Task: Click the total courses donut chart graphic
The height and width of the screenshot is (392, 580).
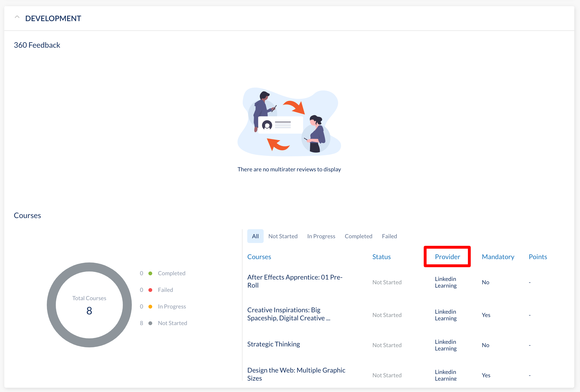Action: (90, 304)
